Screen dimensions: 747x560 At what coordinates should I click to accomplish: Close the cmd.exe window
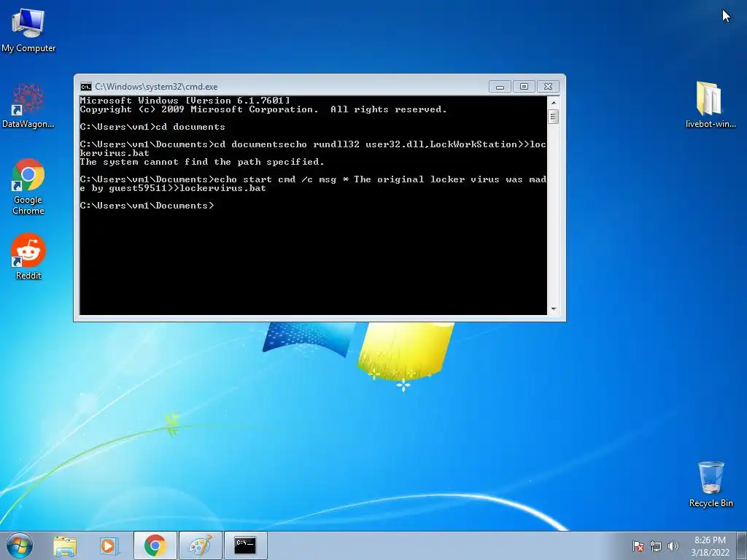click(548, 87)
